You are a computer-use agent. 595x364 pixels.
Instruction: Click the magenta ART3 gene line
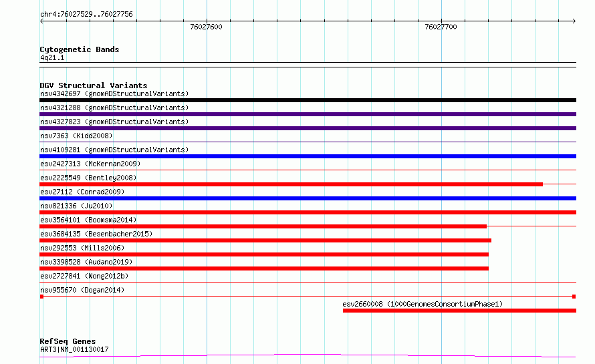point(308,356)
